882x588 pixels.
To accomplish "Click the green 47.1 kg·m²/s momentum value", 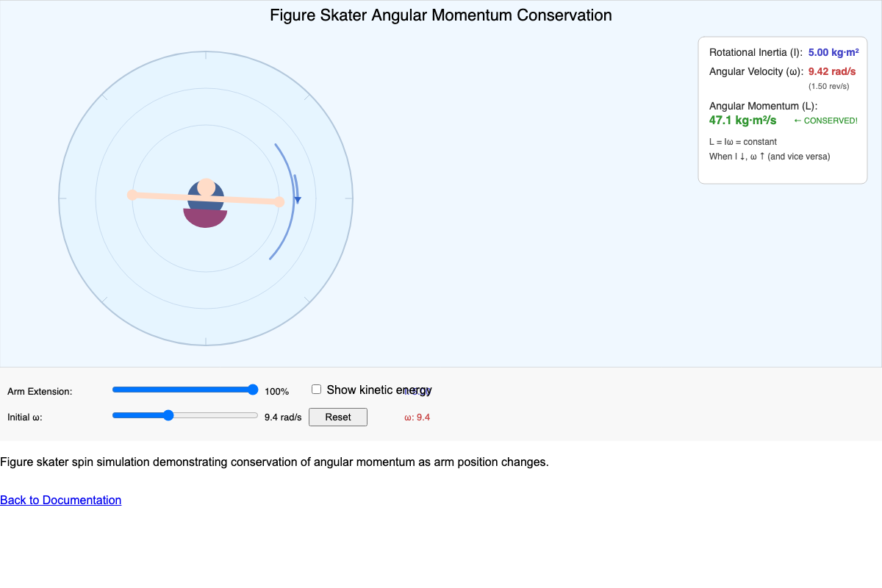I will pyautogui.click(x=742, y=120).
